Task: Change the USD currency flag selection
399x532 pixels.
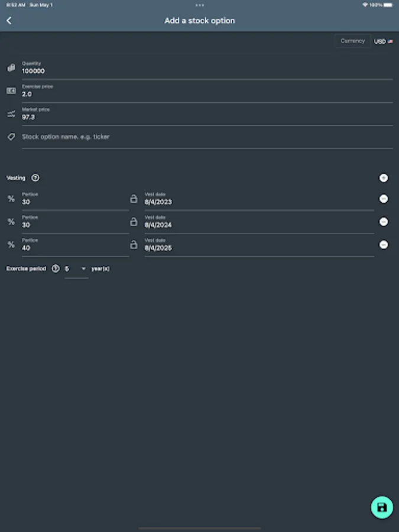Action: [x=384, y=41]
